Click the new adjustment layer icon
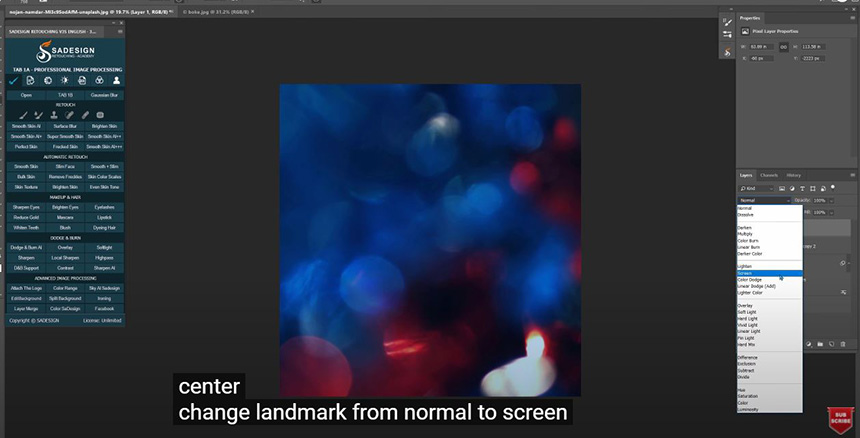 [x=809, y=344]
